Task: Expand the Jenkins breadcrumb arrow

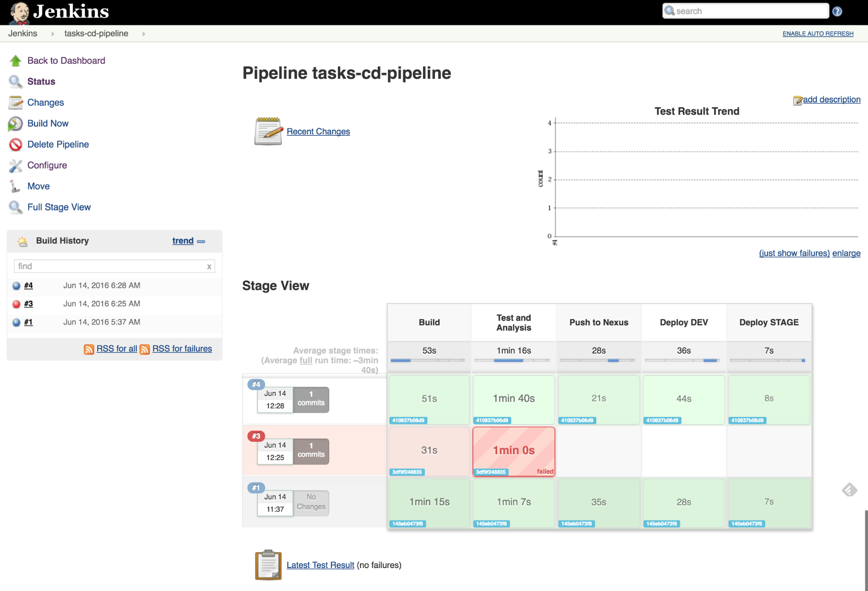Action: pyautogui.click(x=53, y=34)
